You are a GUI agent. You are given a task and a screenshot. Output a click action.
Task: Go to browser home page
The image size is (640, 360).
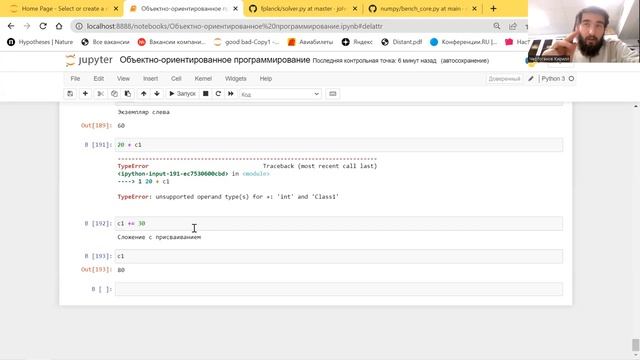pyautogui.click(x=59, y=26)
